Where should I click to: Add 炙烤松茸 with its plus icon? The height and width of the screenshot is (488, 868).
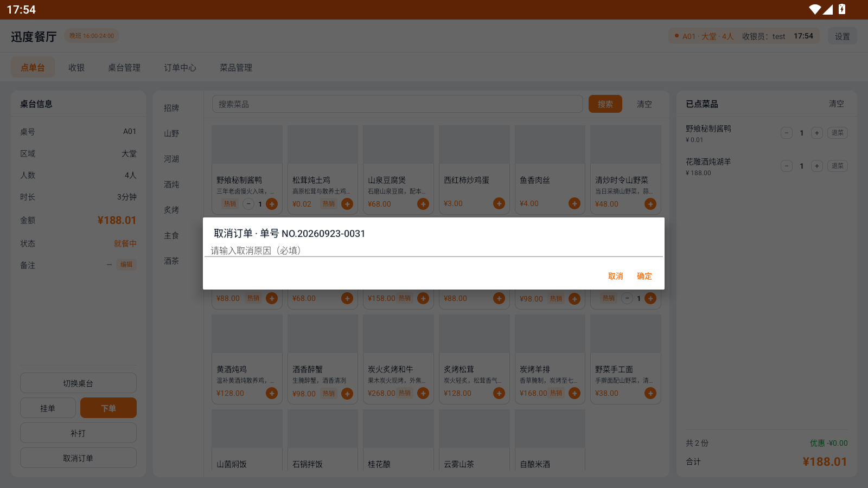coord(499,393)
